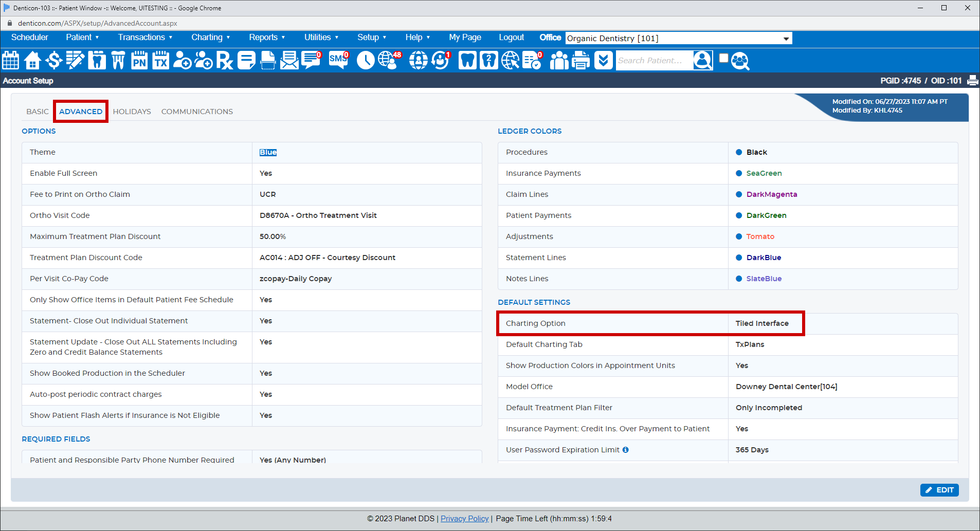Select the BASIC tab
980x531 pixels.
(37, 111)
